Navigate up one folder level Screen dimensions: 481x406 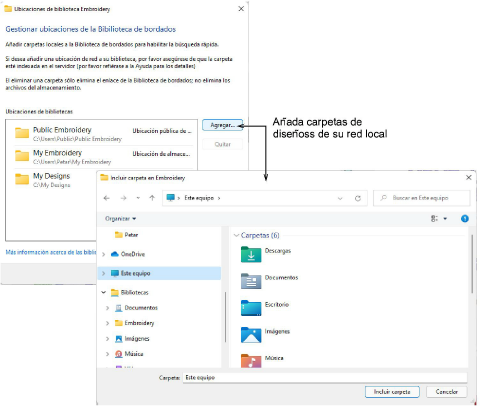click(152, 198)
